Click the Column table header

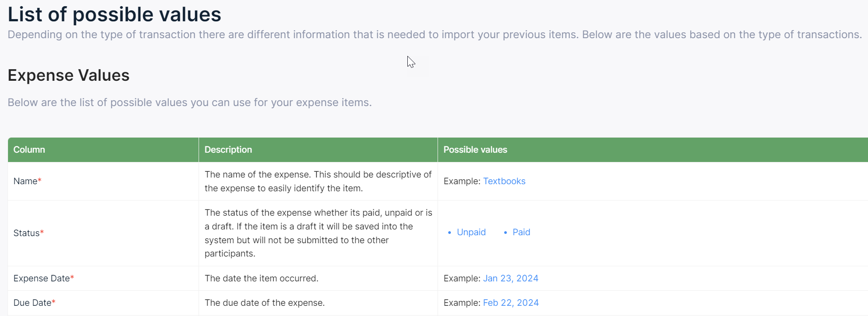click(x=29, y=150)
